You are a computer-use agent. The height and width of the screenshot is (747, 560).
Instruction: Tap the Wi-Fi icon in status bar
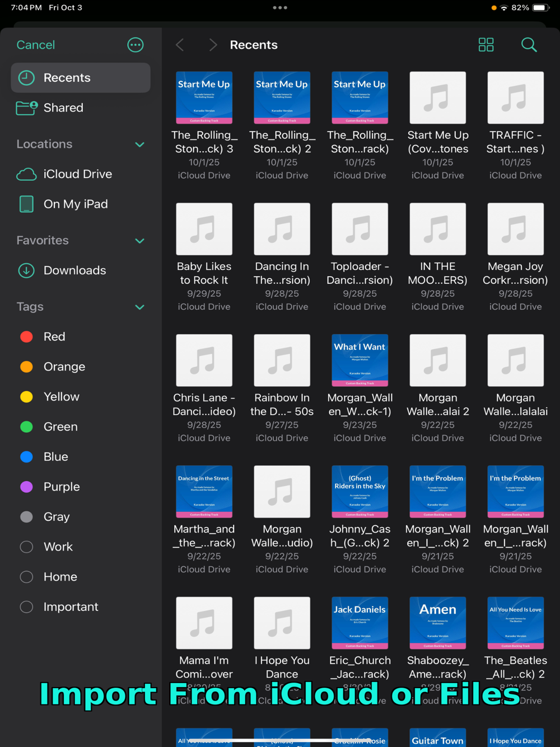(x=504, y=8)
